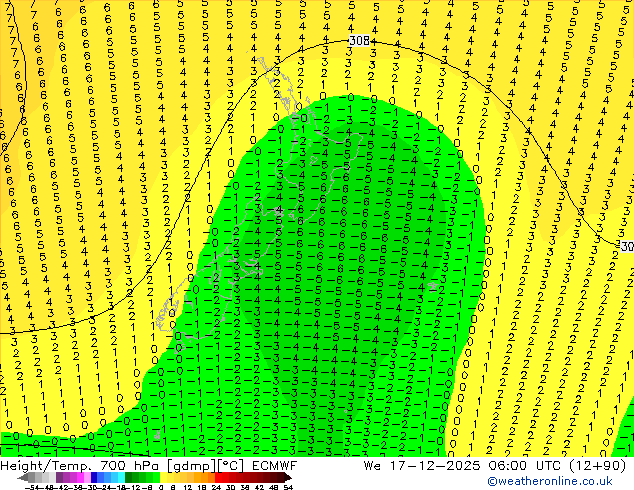The height and width of the screenshot is (490, 634).
Task: Click the [°C] unit label
Action: point(231,466)
